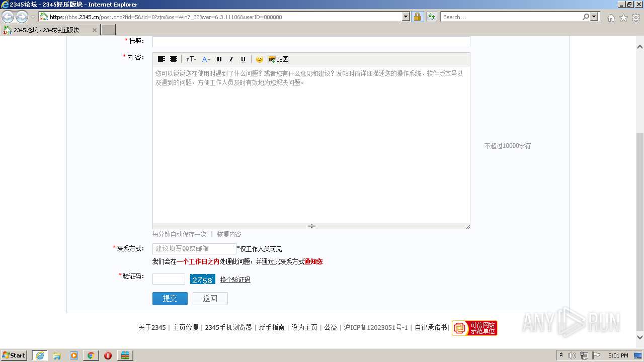Image resolution: width=644 pixels, height=362 pixels.
Task: Open 公益 footer link
Action: click(331, 327)
